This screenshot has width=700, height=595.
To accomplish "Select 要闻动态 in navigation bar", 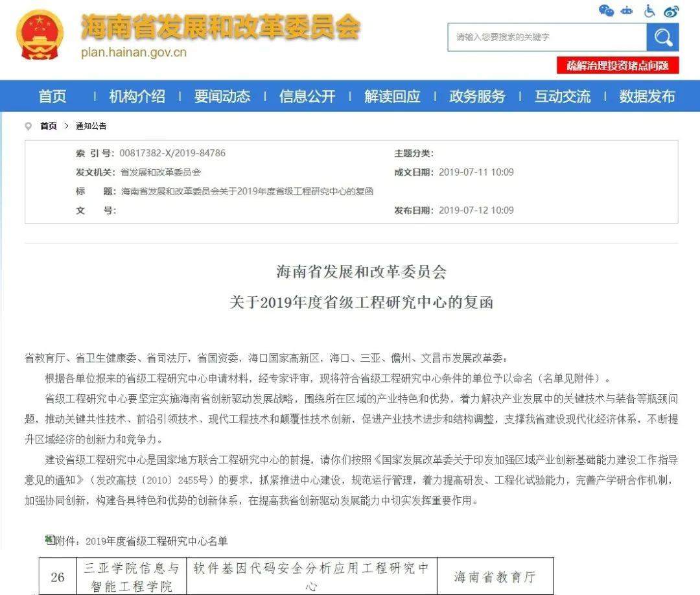I will pyautogui.click(x=222, y=97).
